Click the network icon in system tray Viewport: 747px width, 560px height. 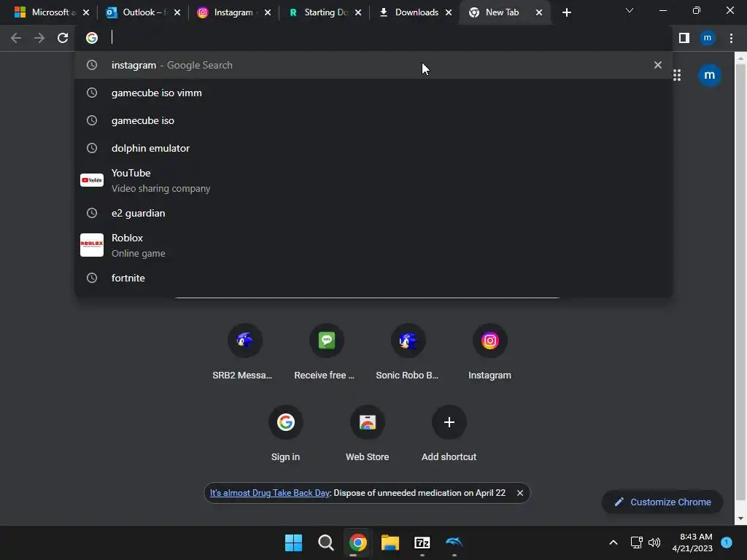[636, 542]
